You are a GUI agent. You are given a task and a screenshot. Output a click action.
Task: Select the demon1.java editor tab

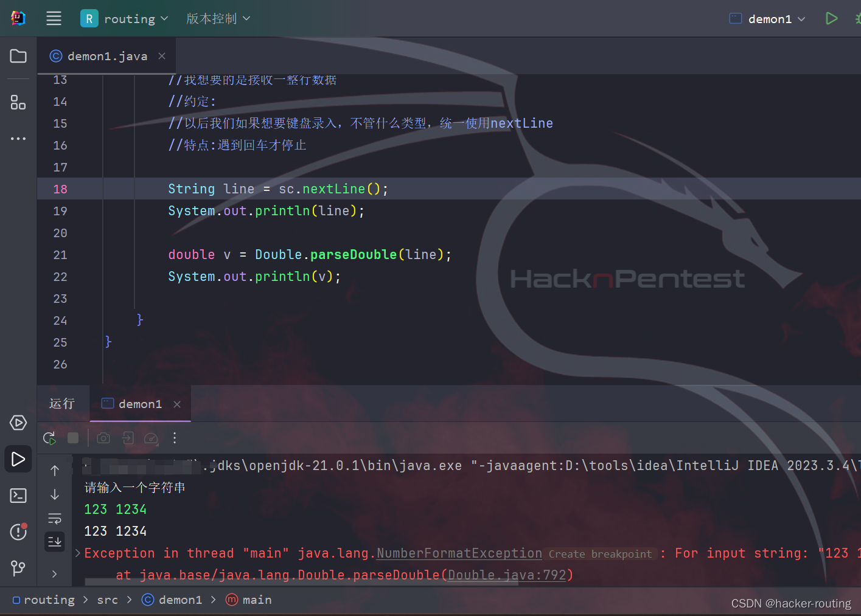[x=107, y=56]
